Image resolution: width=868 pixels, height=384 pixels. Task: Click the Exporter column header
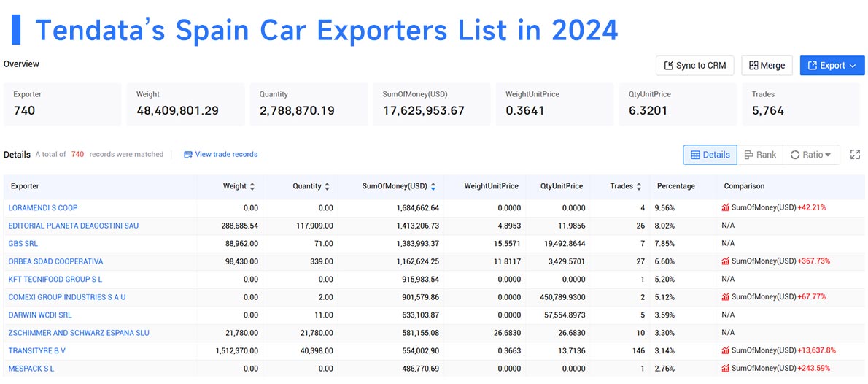point(25,187)
